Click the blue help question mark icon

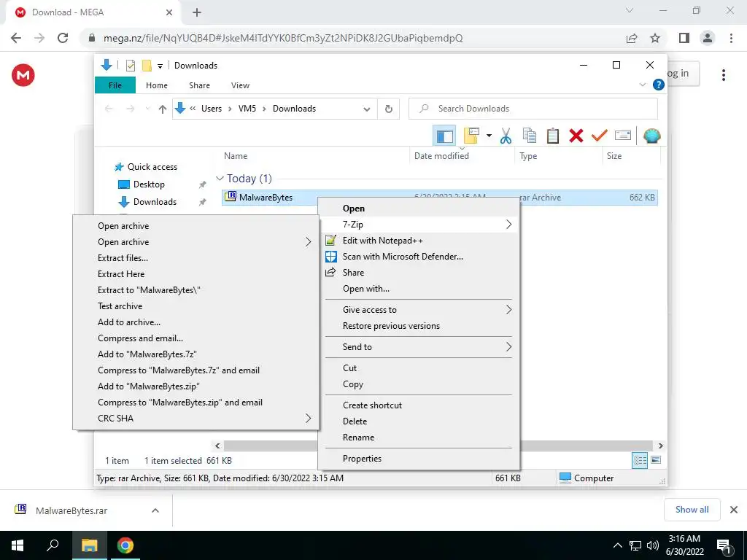[x=659, y=85]
